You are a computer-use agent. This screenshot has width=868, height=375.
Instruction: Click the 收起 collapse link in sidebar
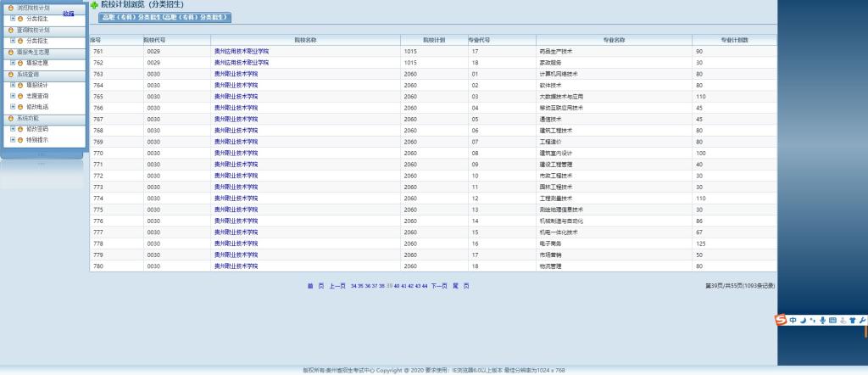tap(69, 14)
